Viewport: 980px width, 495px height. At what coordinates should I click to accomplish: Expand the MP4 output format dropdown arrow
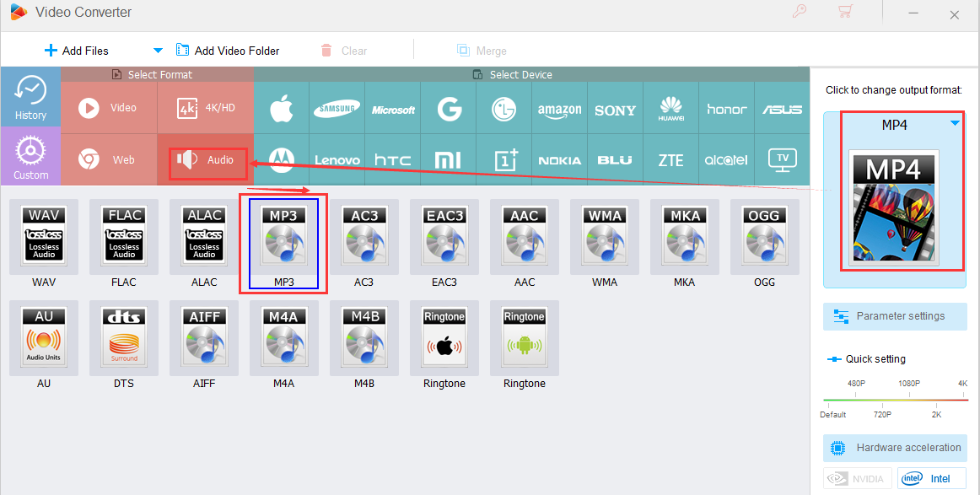[x=955, y=124]
